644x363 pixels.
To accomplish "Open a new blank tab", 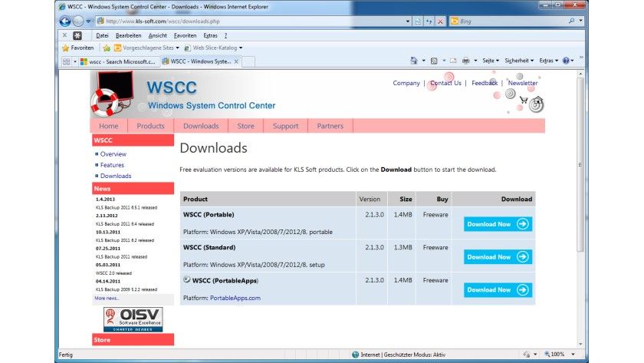I will pos(248,61).
